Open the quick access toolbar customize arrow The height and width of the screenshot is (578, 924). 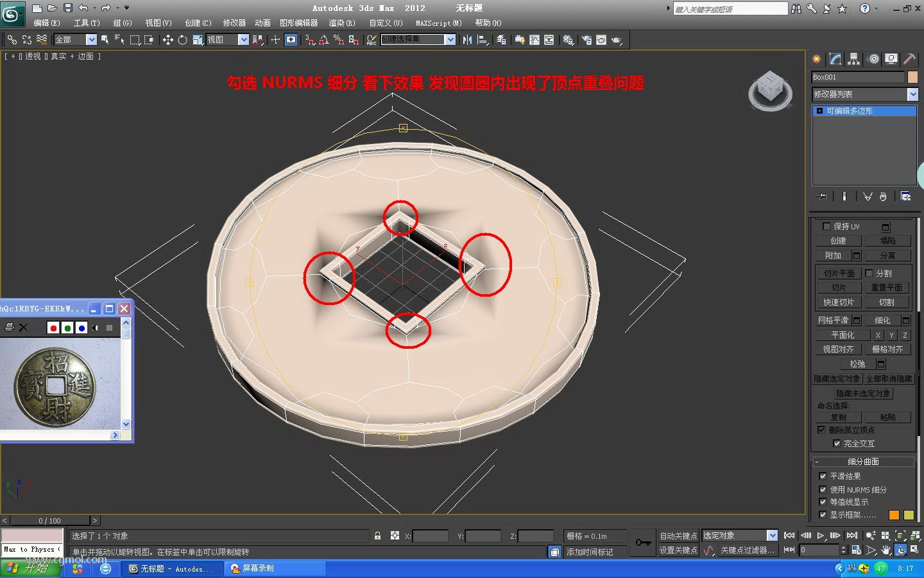tap(126, 8)
